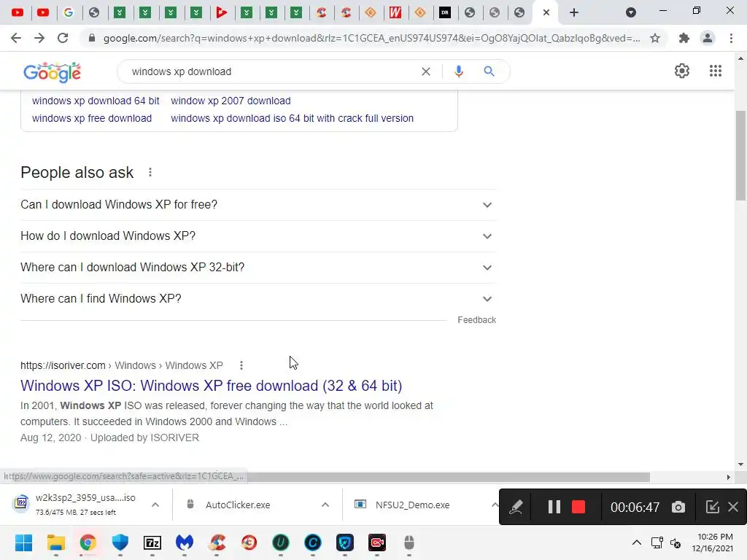Expand 'Where can I download Windows XP 32-bit?'
The width and height of the screenshot is (747, 560).
pyautogui.click(x=258, y=268)
